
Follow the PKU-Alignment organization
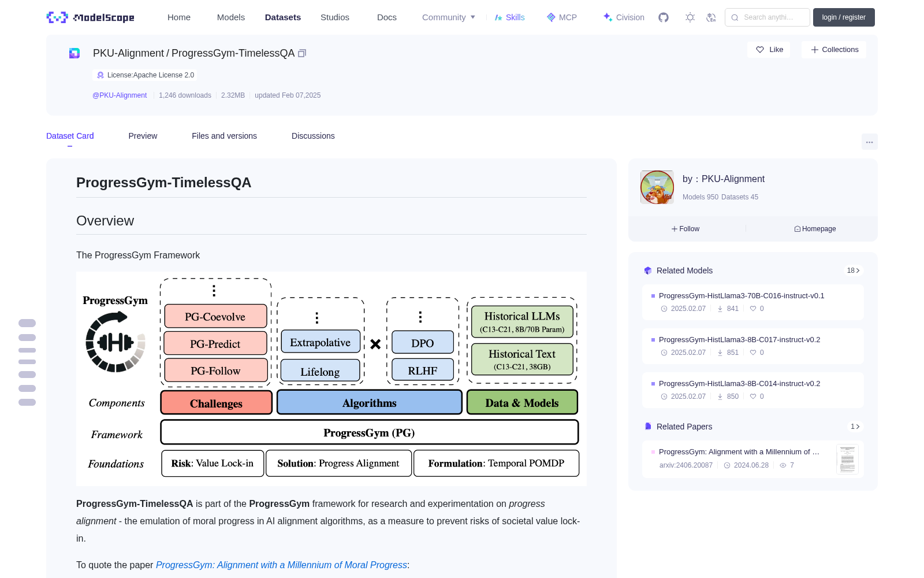685,229
